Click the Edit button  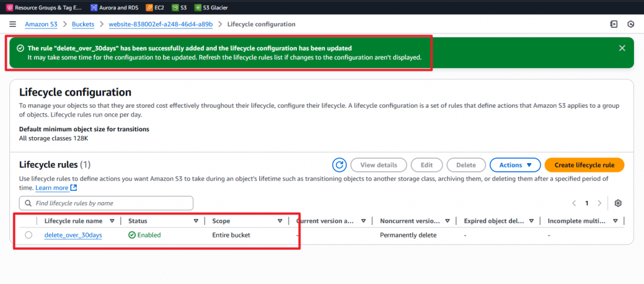pyautogui.click(x=427, y=165)
